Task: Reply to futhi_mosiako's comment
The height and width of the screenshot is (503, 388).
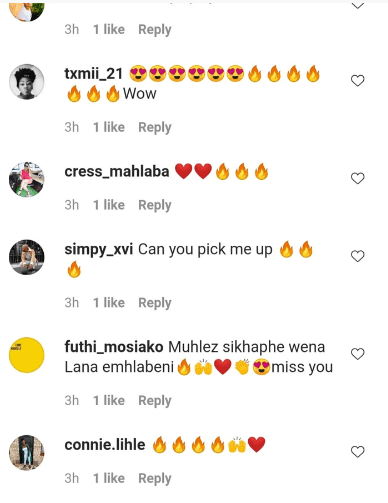Action: coord(155,401)
